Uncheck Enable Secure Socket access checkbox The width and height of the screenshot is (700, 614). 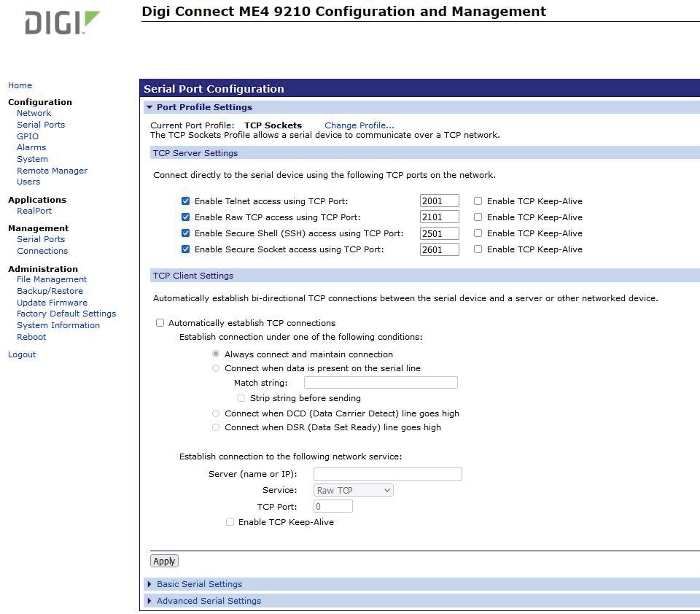(x=186, y=249)
